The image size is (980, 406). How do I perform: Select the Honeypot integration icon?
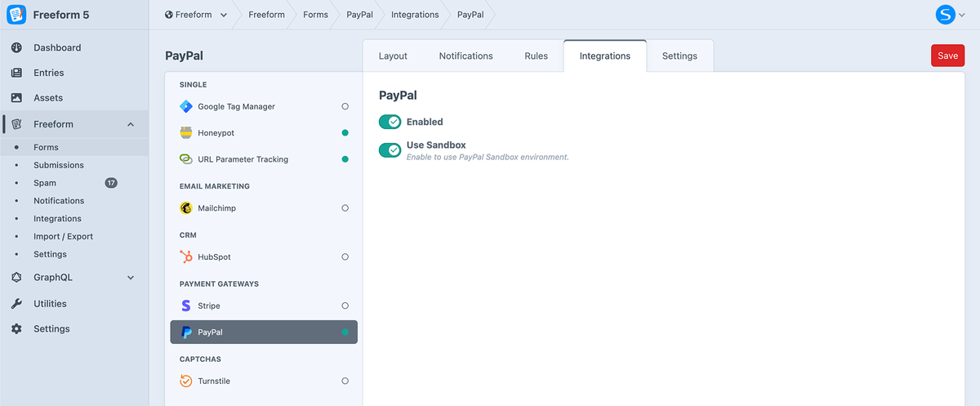(x=186, y=132)
